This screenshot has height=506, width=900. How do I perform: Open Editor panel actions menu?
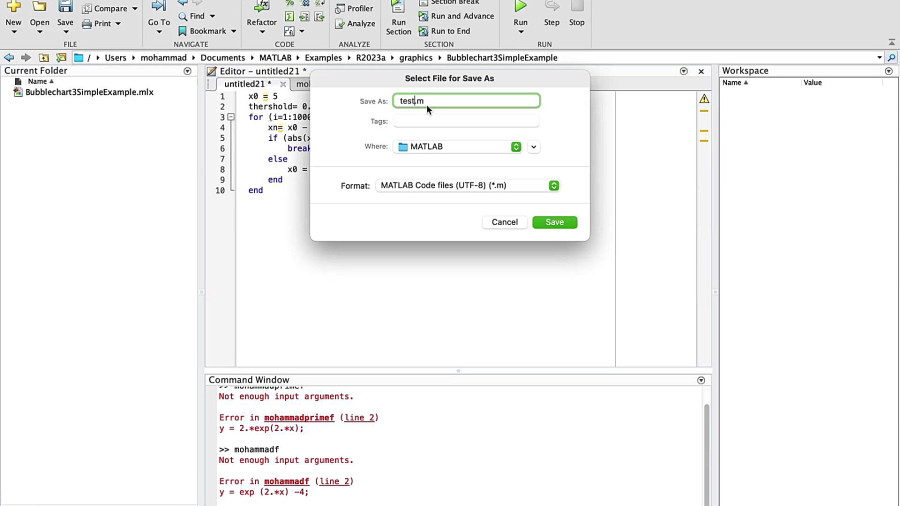(684, 71)
